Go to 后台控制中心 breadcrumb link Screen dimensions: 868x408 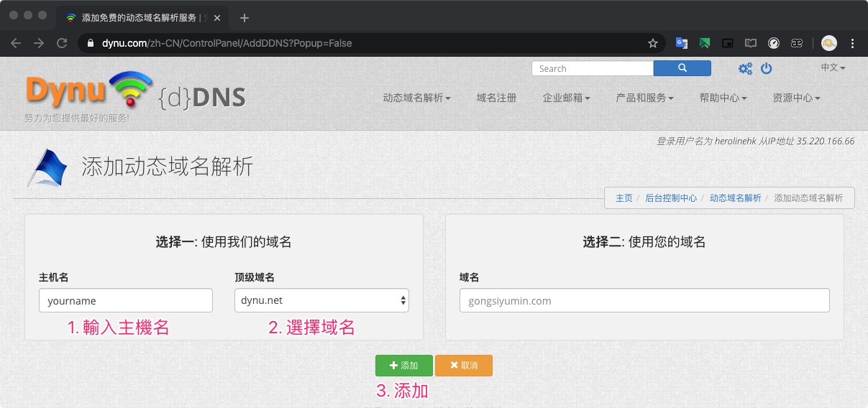(670, 198)
